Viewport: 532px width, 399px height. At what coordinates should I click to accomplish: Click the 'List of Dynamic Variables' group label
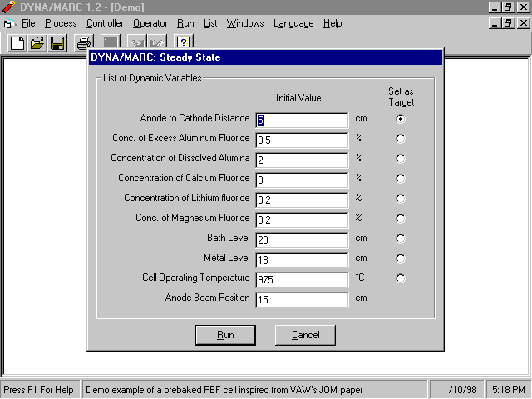pyautogui.click(x=152, y=78)
